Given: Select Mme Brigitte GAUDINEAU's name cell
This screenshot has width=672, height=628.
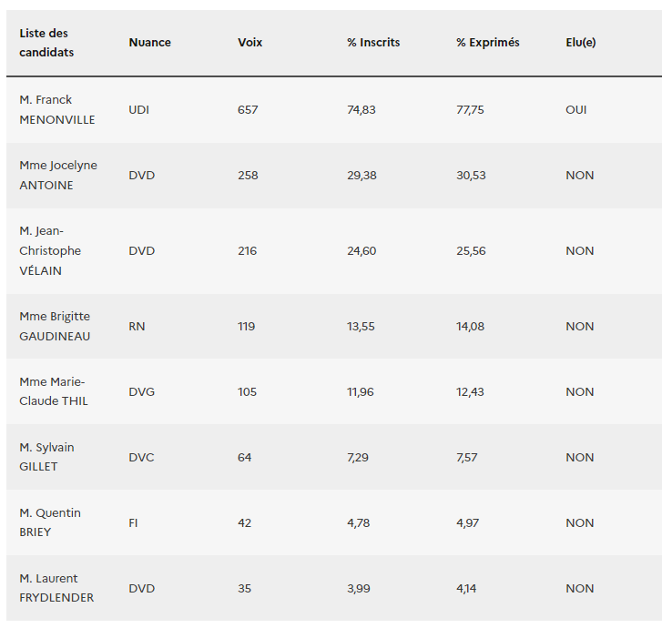Looking at the screenshot, I should 55,326.
